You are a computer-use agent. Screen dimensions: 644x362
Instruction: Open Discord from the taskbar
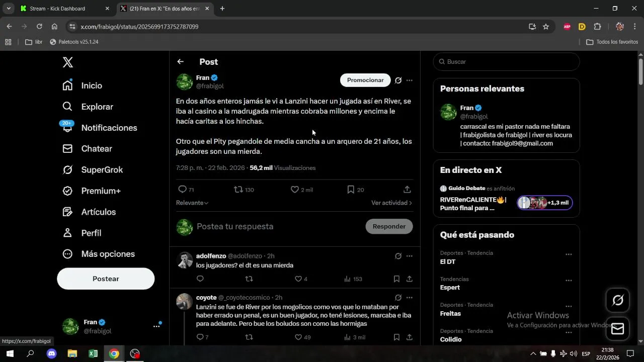click(x=51, y=353)
